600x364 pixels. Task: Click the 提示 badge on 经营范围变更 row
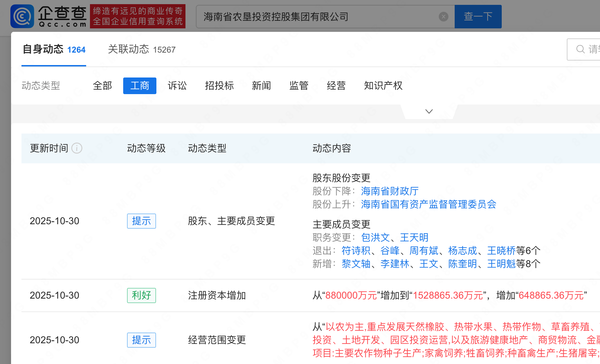(x=141, y=340)
